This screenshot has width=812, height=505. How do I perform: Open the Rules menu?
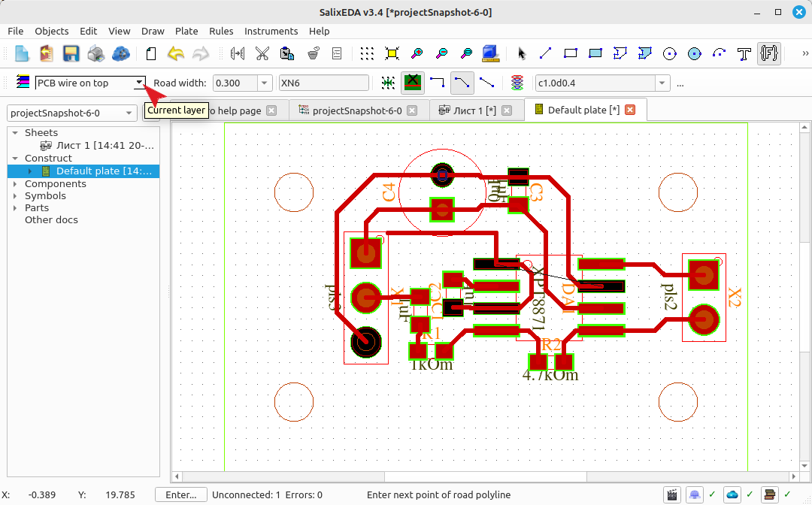point(221,31)
